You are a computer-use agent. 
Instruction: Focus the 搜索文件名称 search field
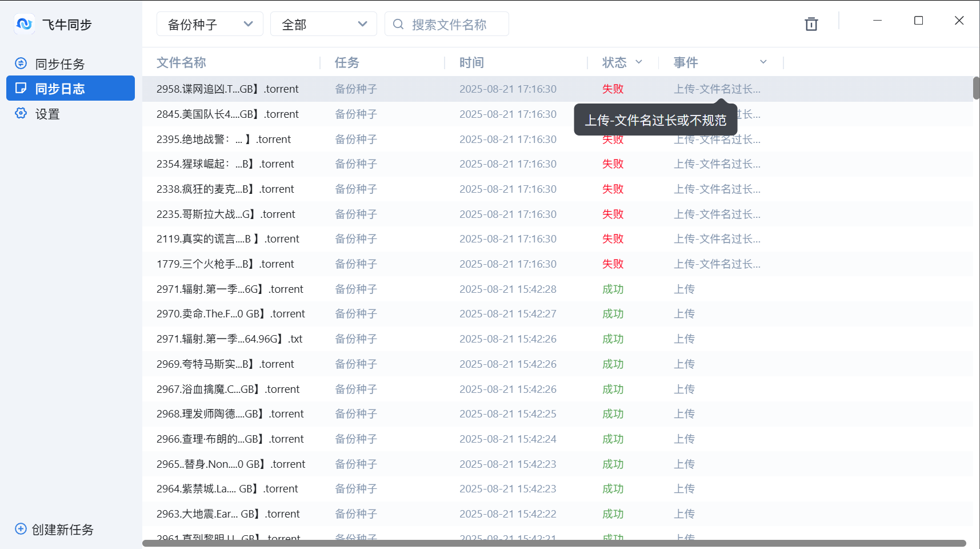(x=447, y=24)
